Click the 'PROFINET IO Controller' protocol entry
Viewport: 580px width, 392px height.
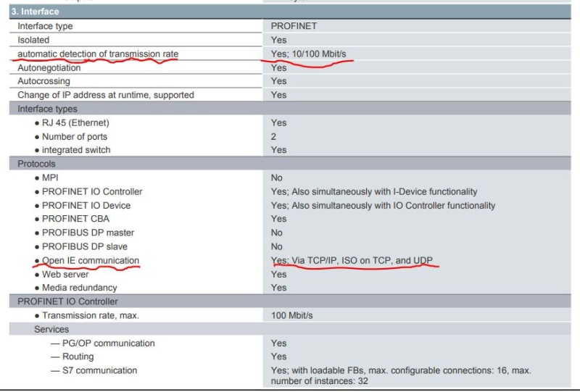pyautogui.click(x=92, y=191)
